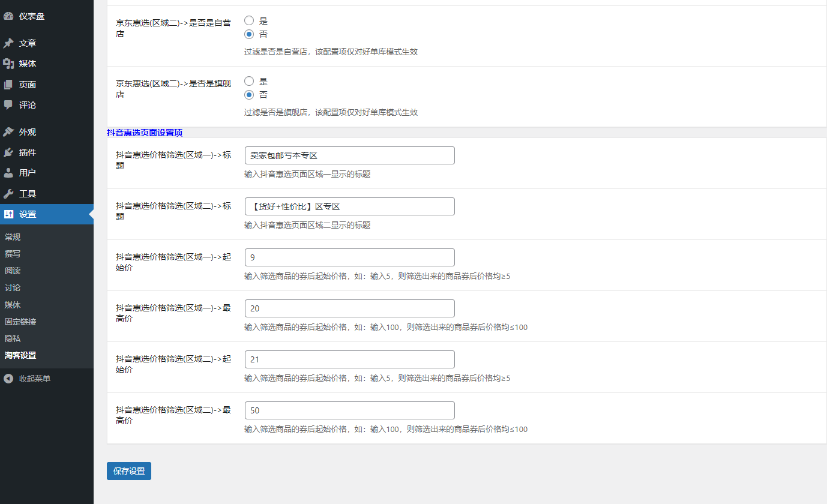
Task: Select 是 for 是否是自营店
Action: tap(248, 20)
